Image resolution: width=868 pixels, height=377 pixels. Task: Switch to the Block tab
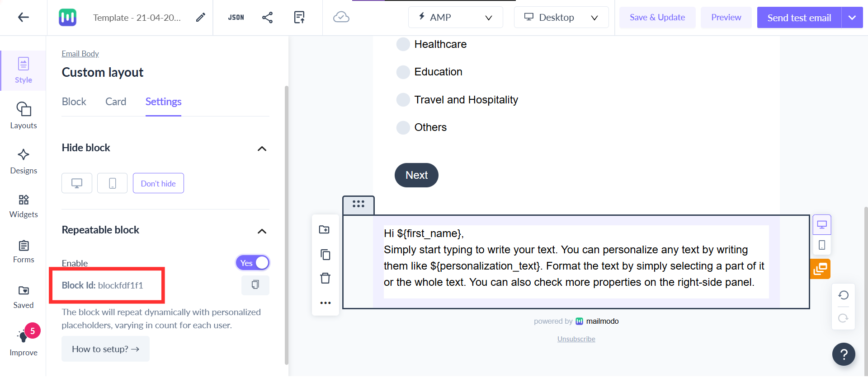point(74,102)
